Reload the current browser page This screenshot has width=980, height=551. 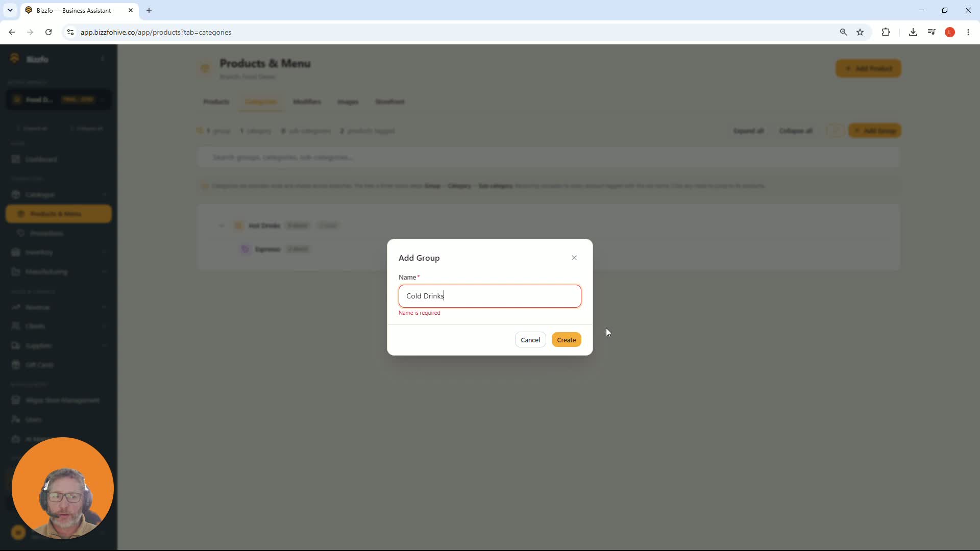click(x=48, y=32)
